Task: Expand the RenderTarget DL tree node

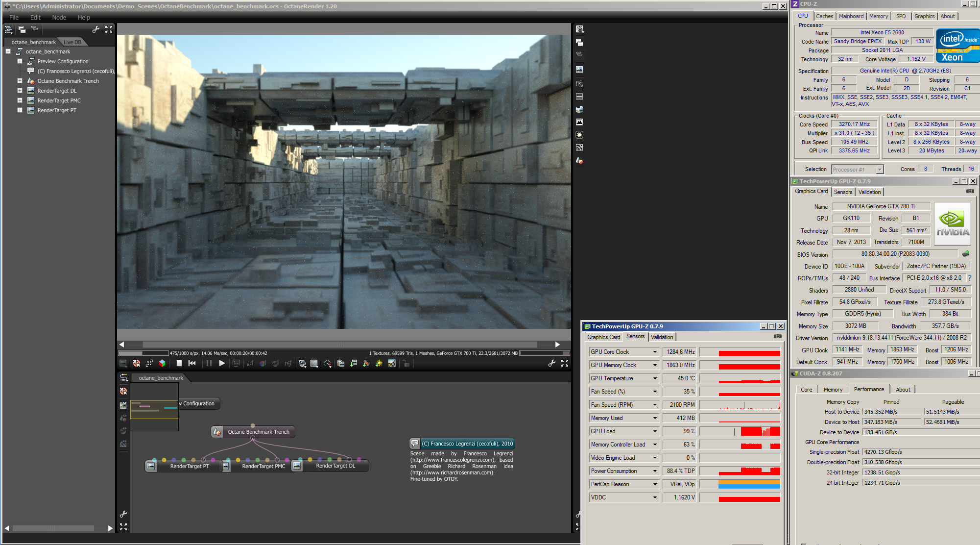Action: 20,91
